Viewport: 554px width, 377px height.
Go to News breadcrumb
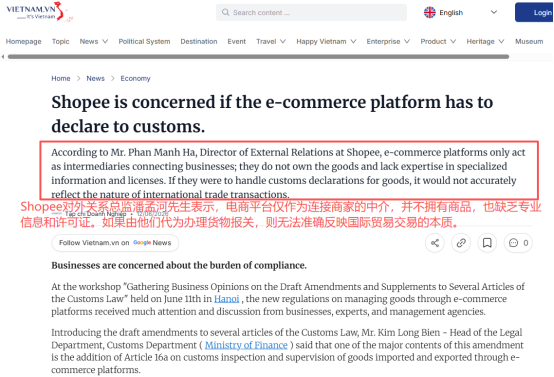tap(95, 78)
